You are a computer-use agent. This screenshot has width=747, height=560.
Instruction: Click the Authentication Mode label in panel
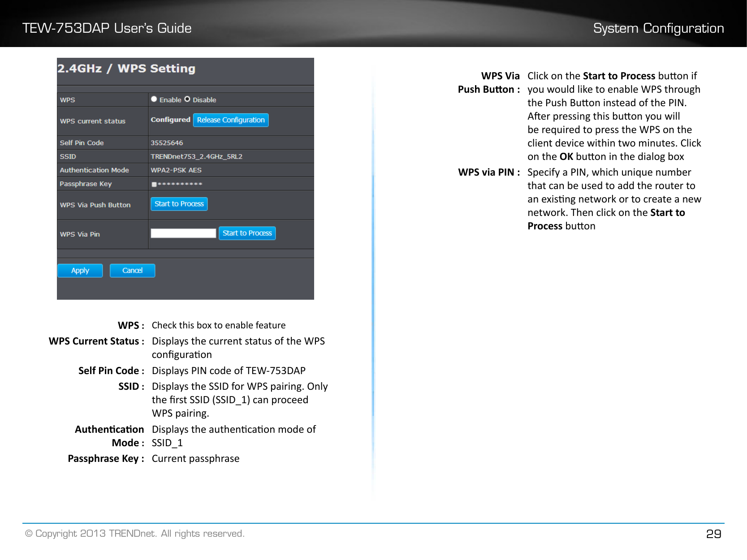95,170
